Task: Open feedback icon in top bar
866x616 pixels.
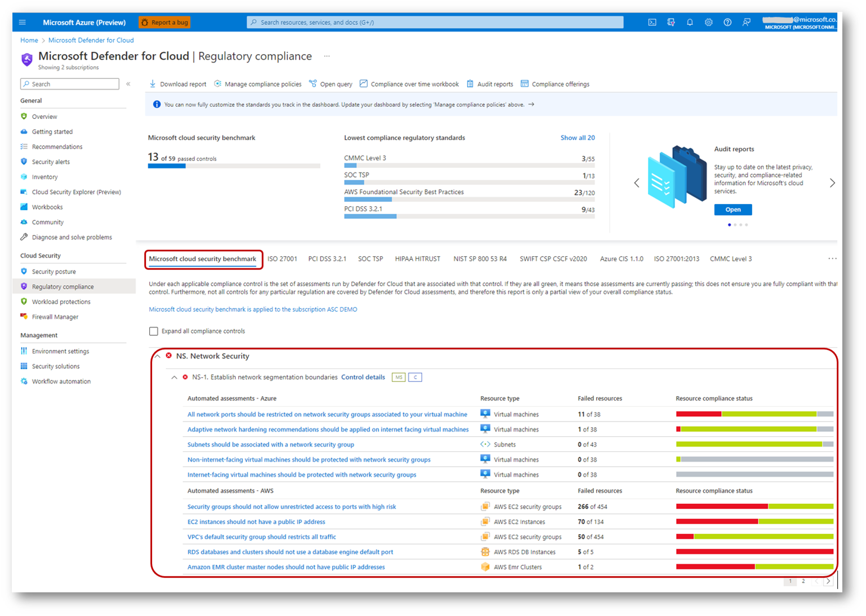Action: point(747,23)
